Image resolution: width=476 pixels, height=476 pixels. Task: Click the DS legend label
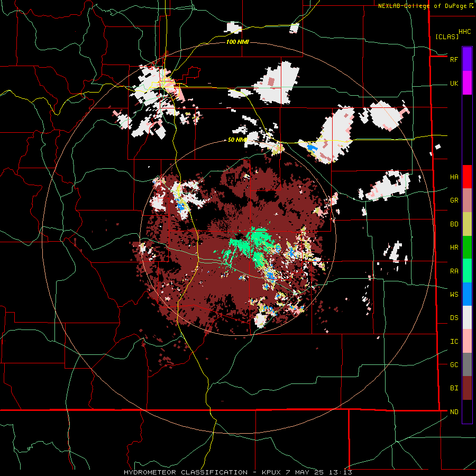[454, 317]
